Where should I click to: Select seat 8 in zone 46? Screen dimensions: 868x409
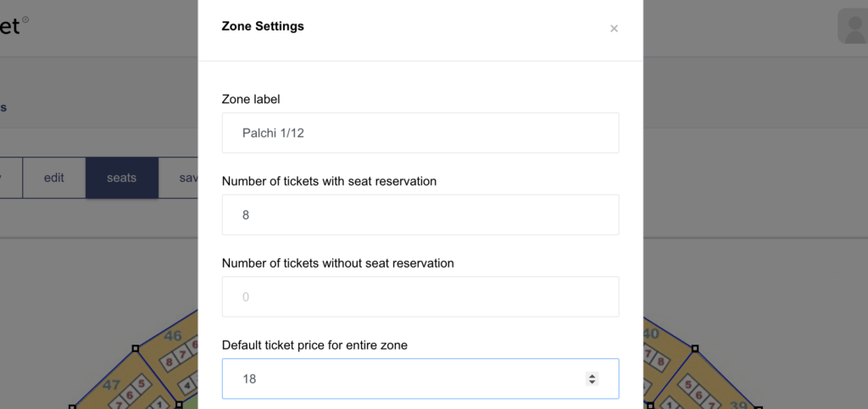(170, 362)
